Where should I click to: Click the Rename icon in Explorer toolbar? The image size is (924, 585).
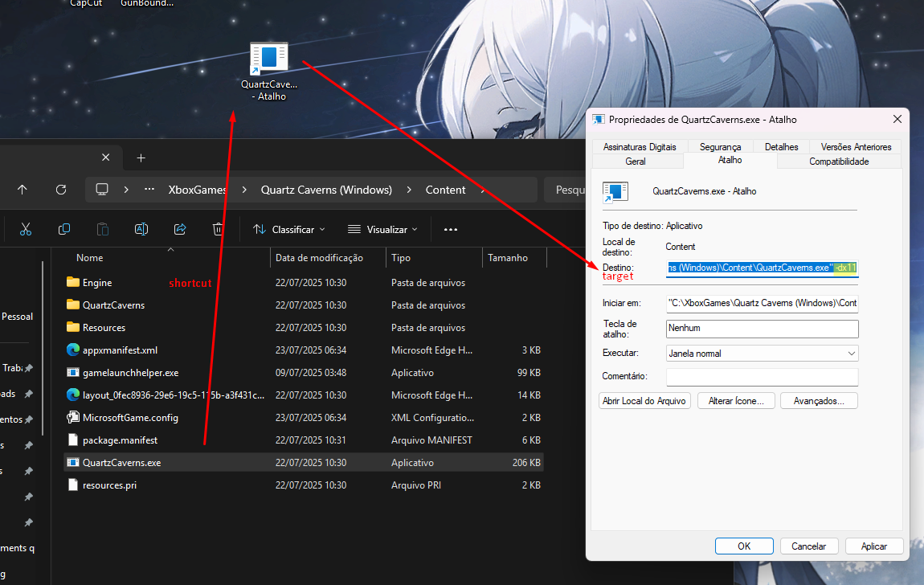coord(141,229)
